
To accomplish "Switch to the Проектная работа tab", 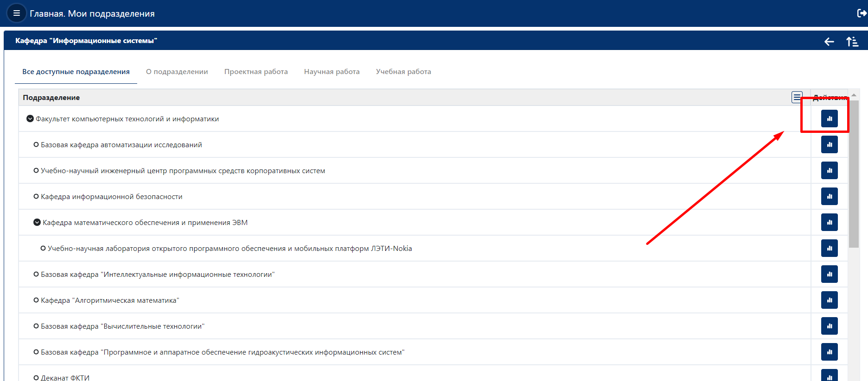I will click(256, 72).
